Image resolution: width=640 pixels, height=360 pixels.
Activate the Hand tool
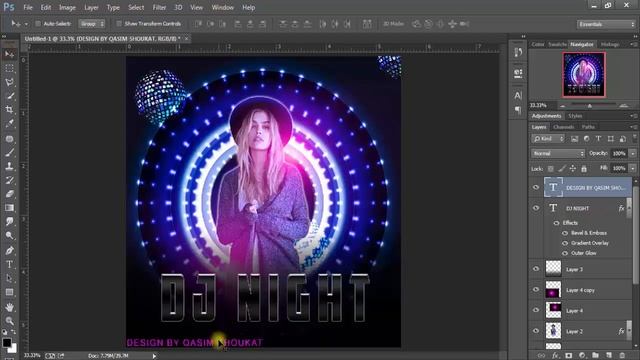click(x=9, y=307)
